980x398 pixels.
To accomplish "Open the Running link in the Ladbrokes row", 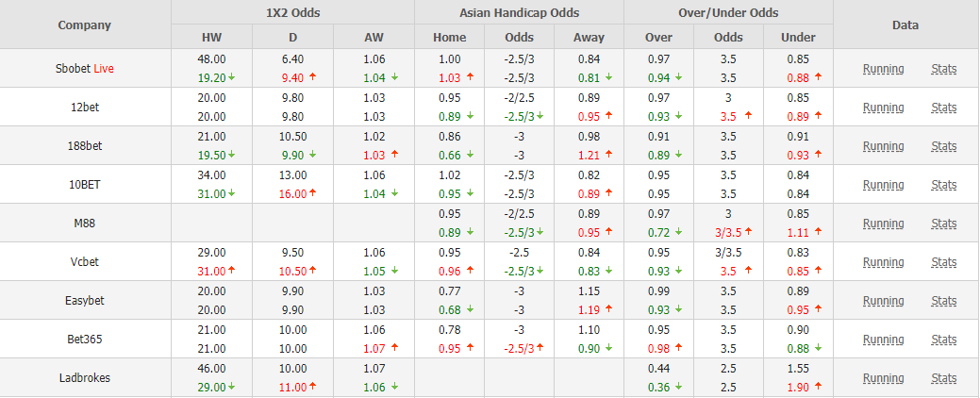I will point(883,378).
